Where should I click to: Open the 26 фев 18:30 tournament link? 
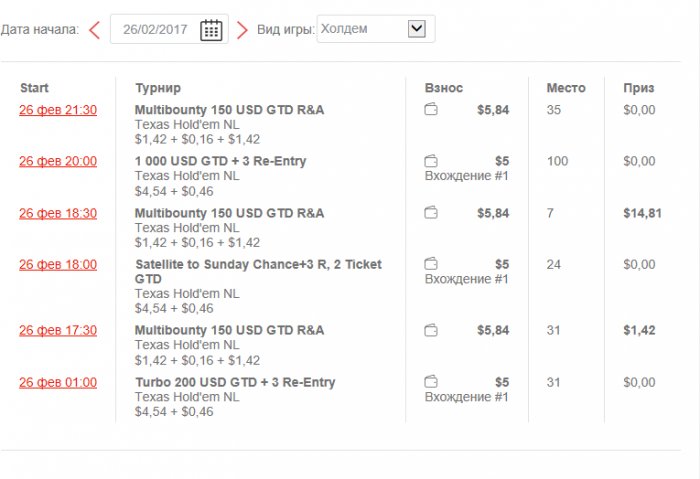(x=58, y=213)
